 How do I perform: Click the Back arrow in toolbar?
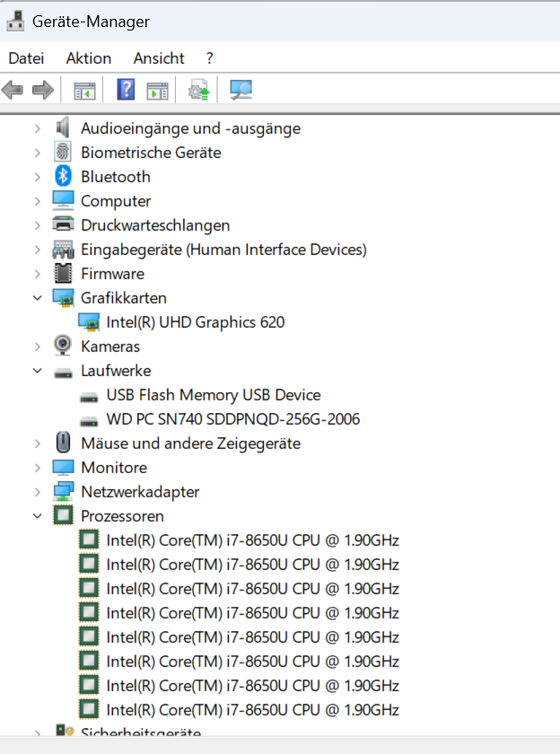tap(13, 90)
